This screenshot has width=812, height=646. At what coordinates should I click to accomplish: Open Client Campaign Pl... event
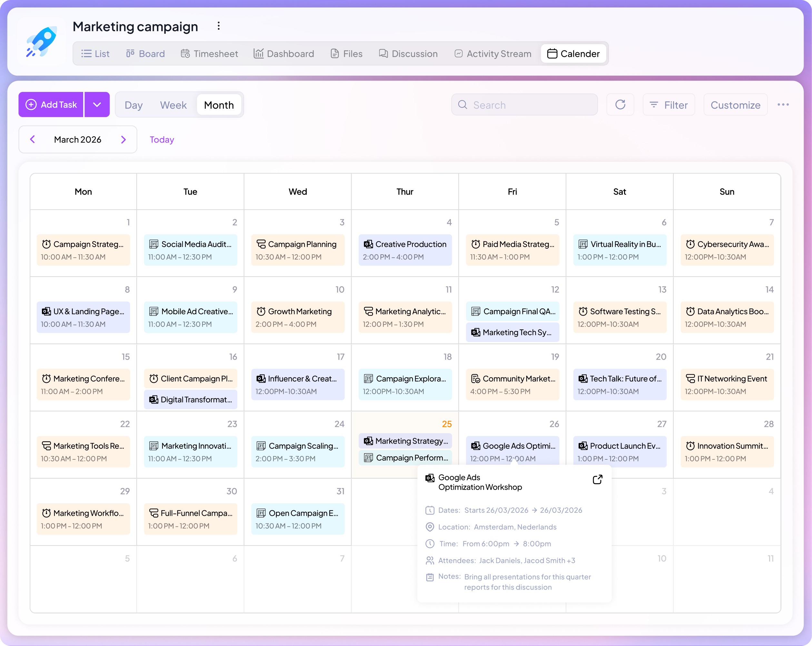pos(191,378)
